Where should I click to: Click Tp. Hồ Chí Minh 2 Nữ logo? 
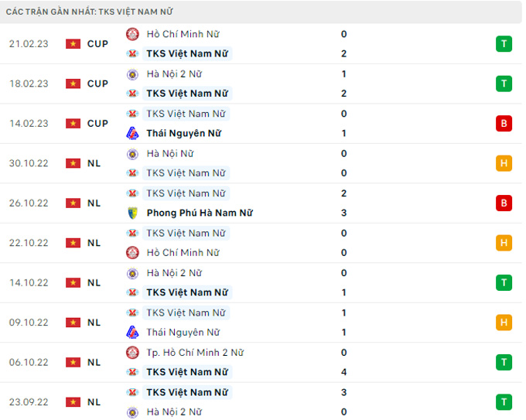132,353
